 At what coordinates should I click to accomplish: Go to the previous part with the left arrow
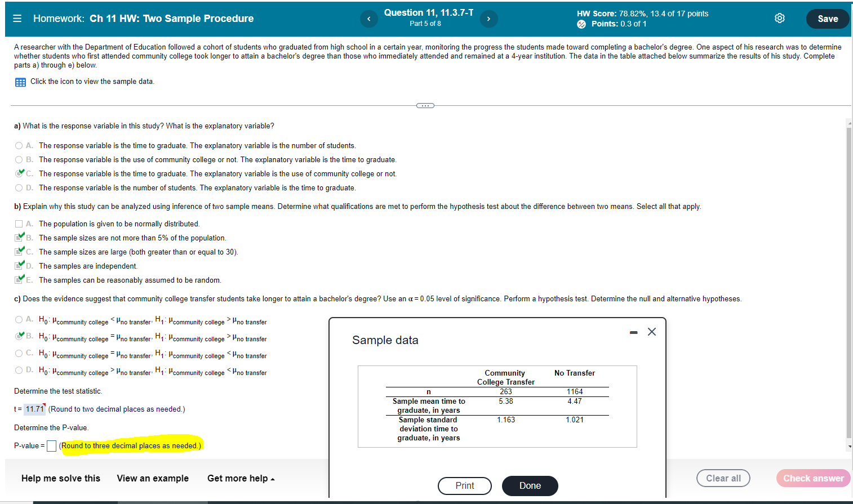(x=368, y=19)
